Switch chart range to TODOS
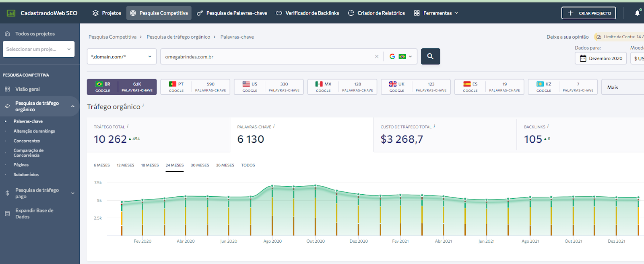The width and height of the screenshot is (644, 264). [248, 165]
